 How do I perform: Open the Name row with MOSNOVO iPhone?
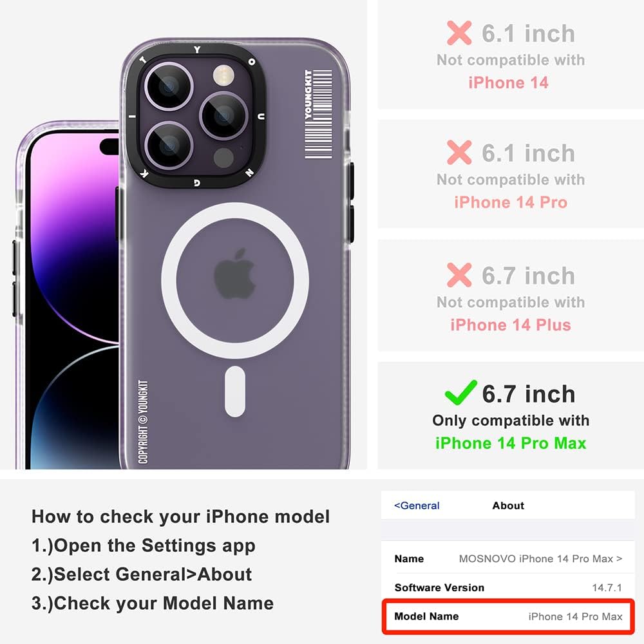508,558
